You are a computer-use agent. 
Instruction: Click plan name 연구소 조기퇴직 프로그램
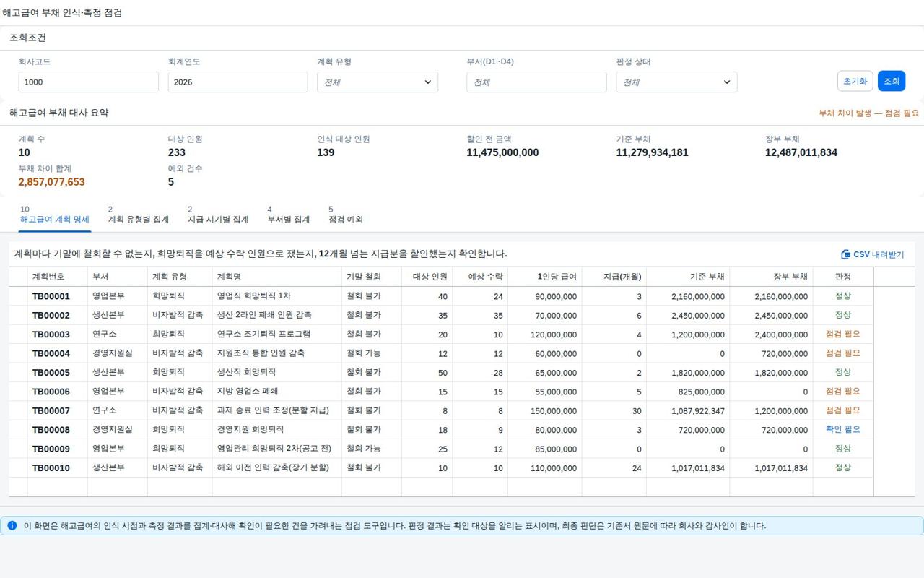tap(263, 334)
